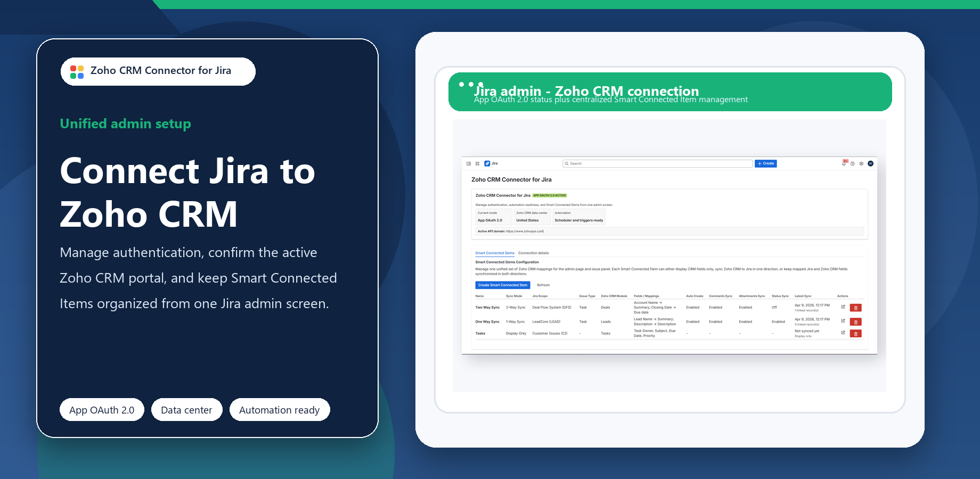This screenshot has height=479, width=980.
Task: Toggle Status Sync off state for Two Way Sync
Action: [773, 307]
